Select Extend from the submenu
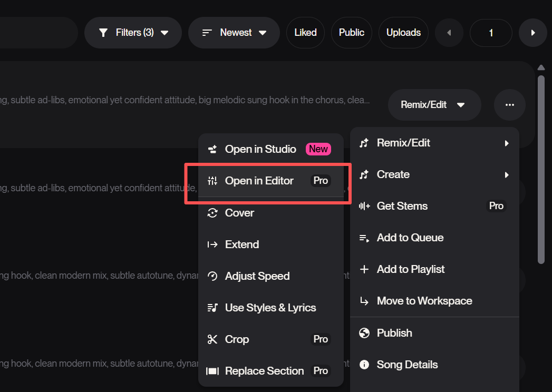The image size is (552, 392). tap(242, 244)
